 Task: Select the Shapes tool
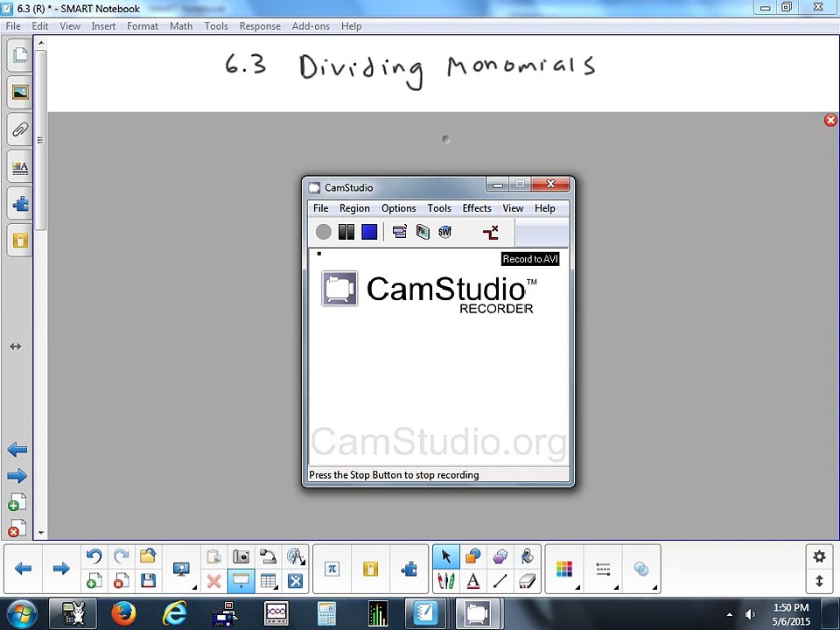point(472,556)
